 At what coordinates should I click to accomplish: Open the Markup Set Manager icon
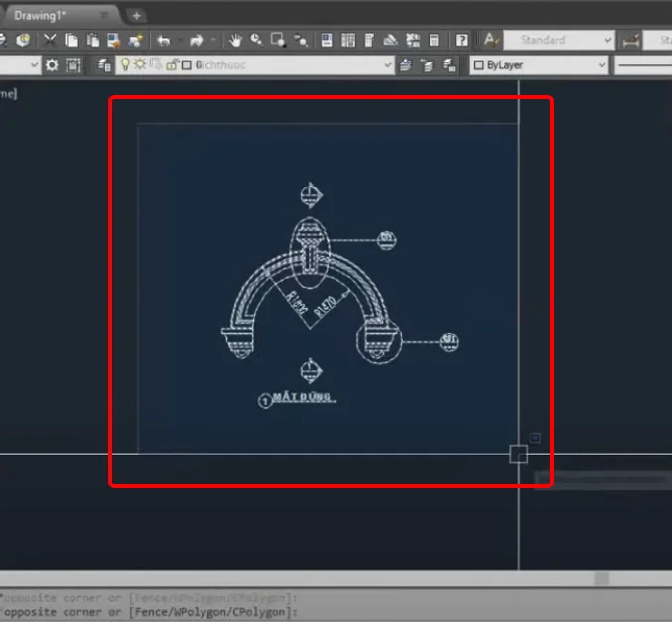coord(413,41)
